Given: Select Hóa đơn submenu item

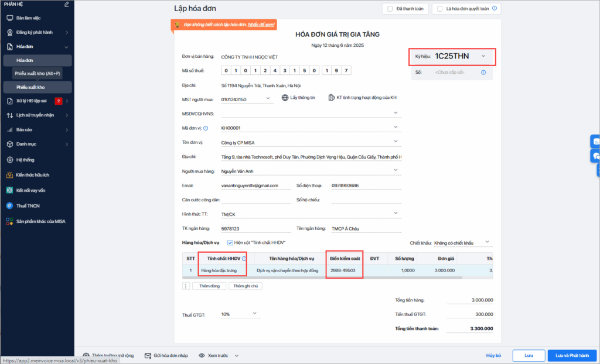Looking at the screenshot, I should pos(37,60).
